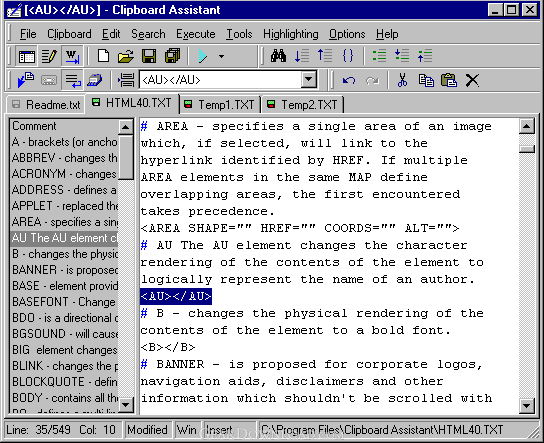Image resolution: width=544 pixels, height=443 pixels.
Task: Click the binoculars Find icon
Action: click(x=278, y=56)
